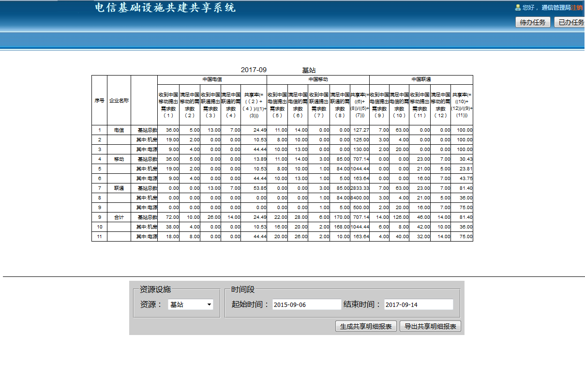This screenshot has width=585, height=366.
Task: Click the 中国移动 column group header
Action: click(318, 79)
